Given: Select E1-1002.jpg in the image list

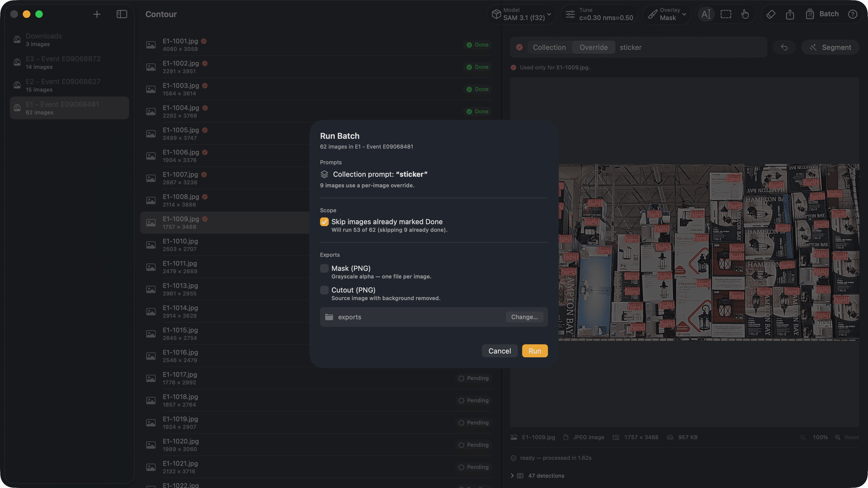Looking at the screenshot, I should pyautogui.click(x=316, y=67).
